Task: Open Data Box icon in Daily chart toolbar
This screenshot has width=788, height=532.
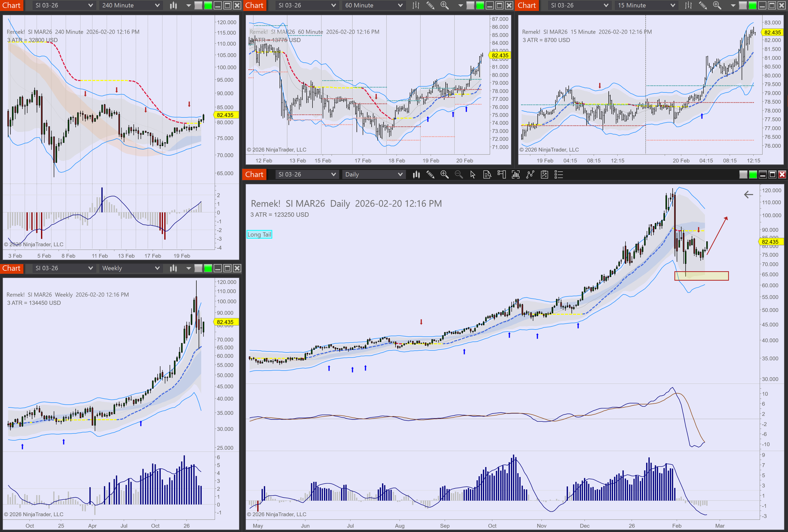Action: coord(487,175)
